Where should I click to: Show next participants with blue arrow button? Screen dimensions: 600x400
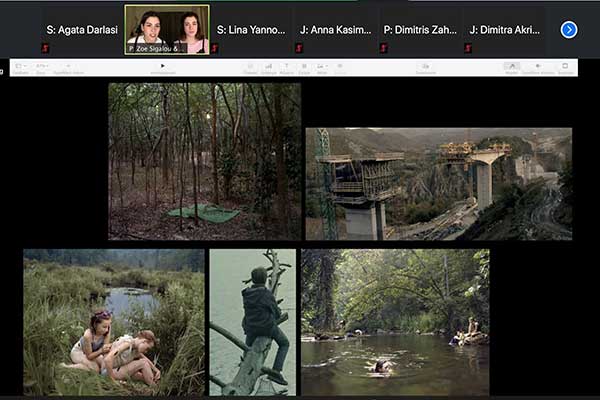point(569,29)
